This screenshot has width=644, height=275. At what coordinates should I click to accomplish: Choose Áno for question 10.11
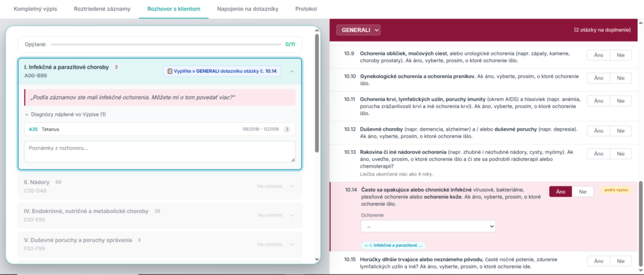(599, 101)
